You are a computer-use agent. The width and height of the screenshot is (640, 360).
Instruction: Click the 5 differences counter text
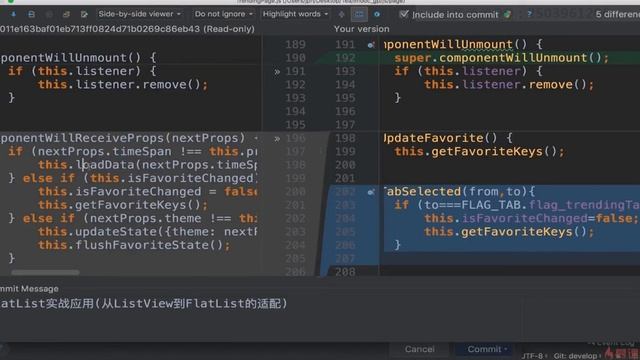618,14
